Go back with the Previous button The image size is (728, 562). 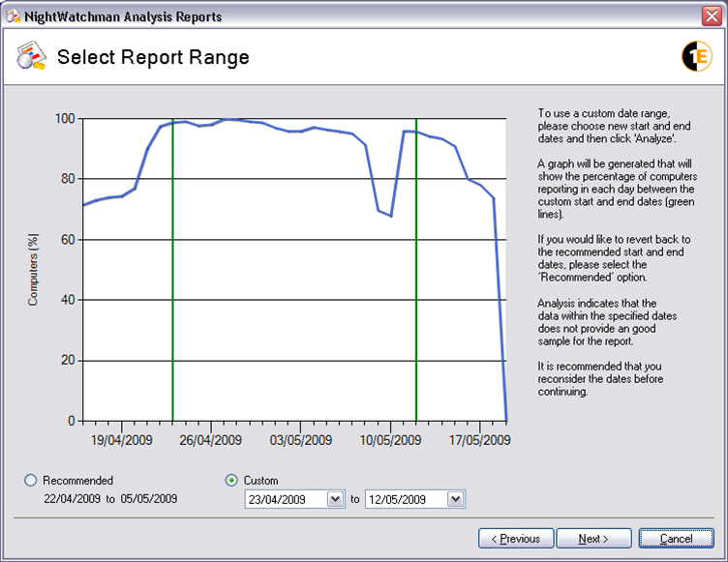click(x=516, y=538)
